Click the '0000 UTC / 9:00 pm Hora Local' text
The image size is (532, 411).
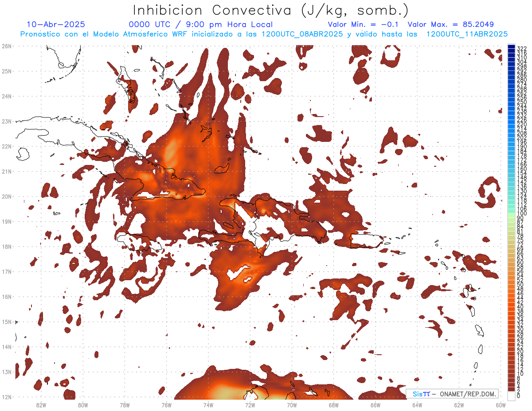tap(200, 25)
